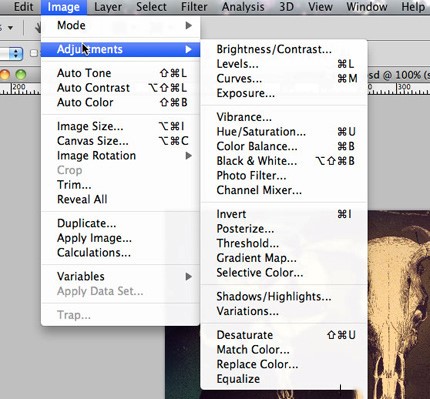Image resolution: width=430 pixels, height=399 pixels.
Task: Choose the Trim command
Action: coord(121,185)
